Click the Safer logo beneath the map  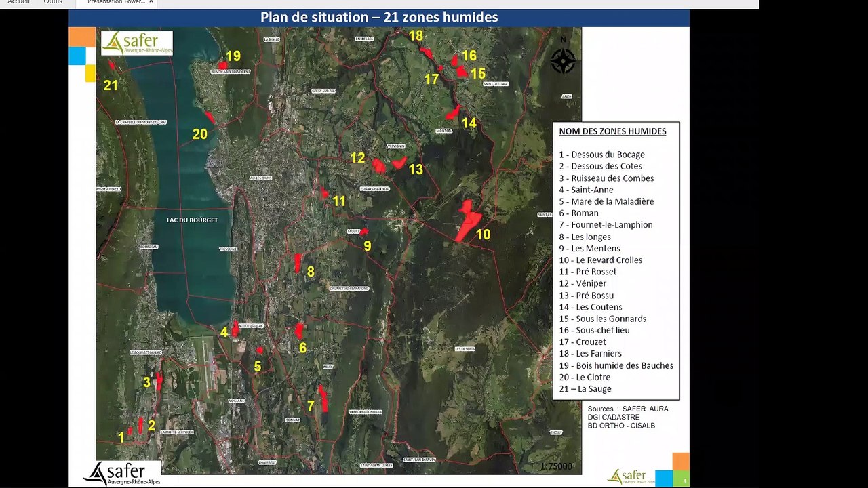(x=123, y=474)
